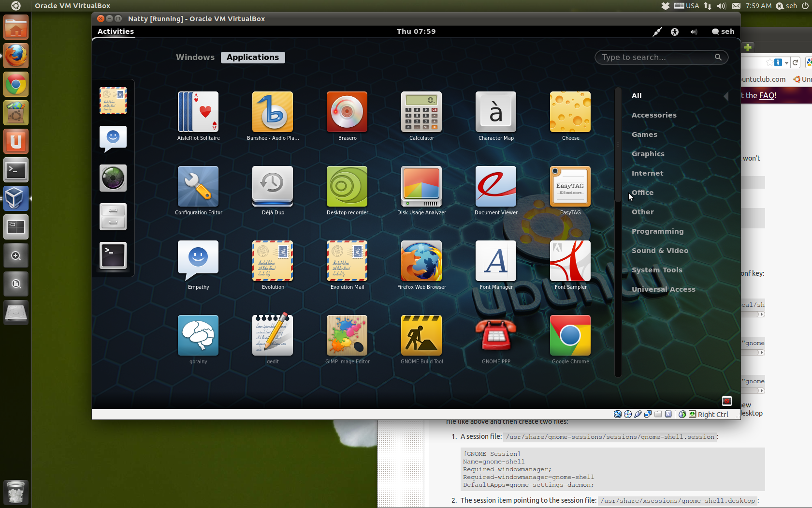Click the volume icon in the GNOME top bar
Screen dimensions: 812x508
tap(694, 32)
